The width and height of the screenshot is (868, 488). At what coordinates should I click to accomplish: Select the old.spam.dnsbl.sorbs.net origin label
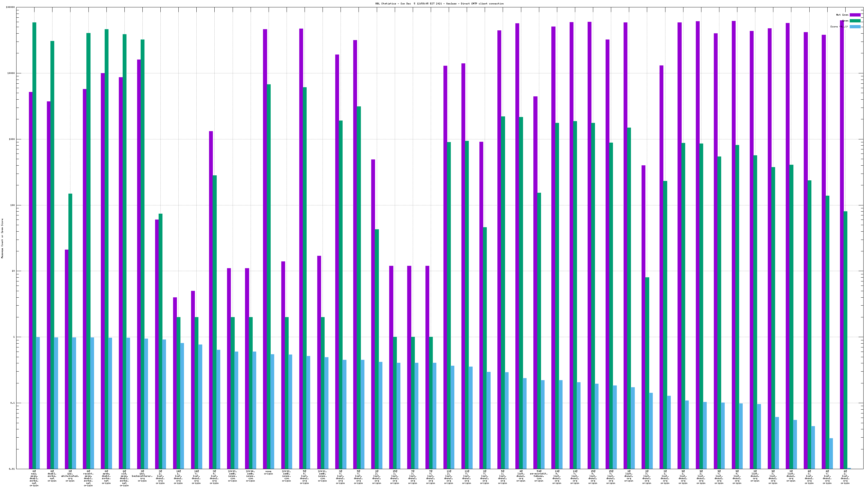[x=124, y=478]
